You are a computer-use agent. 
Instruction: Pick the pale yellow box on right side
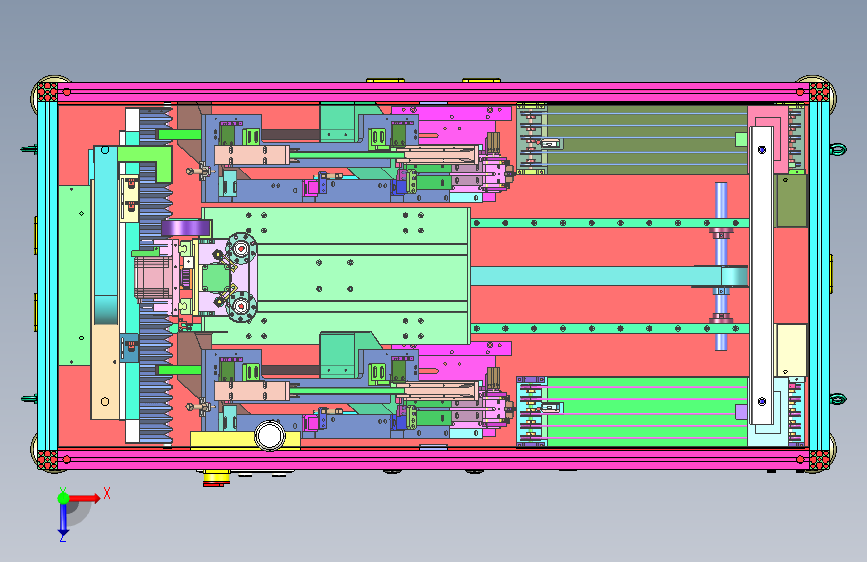791,350
